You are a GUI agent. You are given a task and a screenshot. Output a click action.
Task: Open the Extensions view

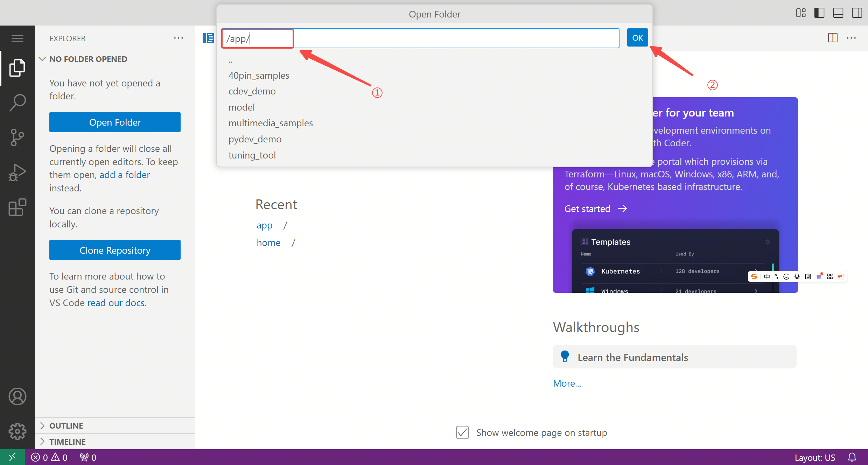[x=17, y=207]
